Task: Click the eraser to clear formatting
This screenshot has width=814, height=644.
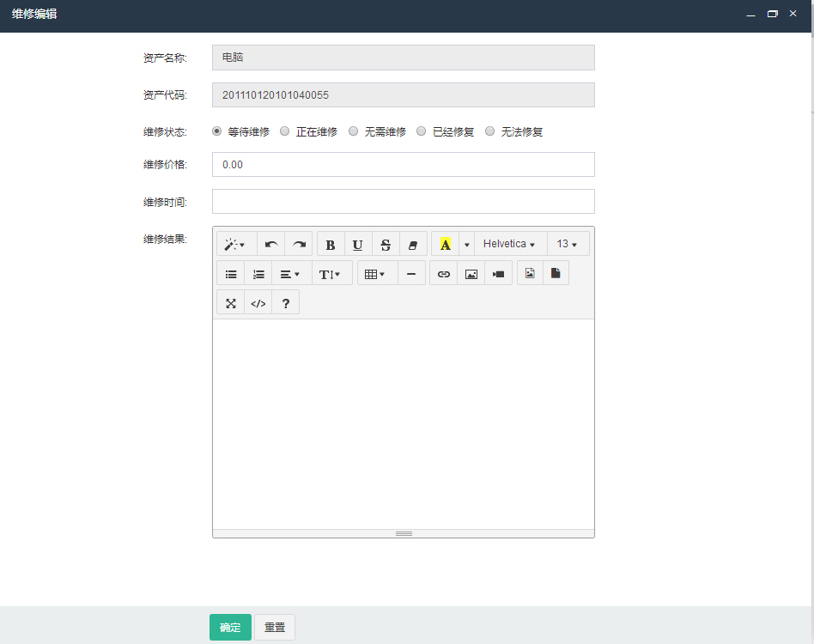Action: (413, 245)
